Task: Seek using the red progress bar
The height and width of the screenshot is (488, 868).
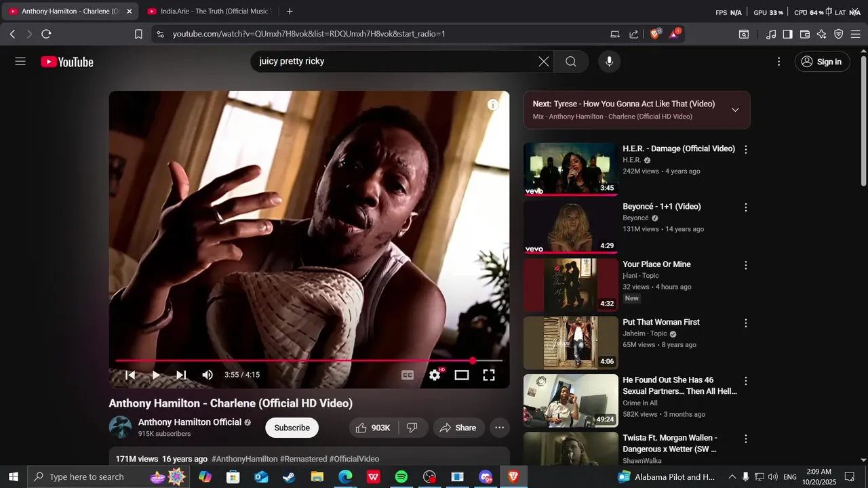Action: [x=309, y=361]
